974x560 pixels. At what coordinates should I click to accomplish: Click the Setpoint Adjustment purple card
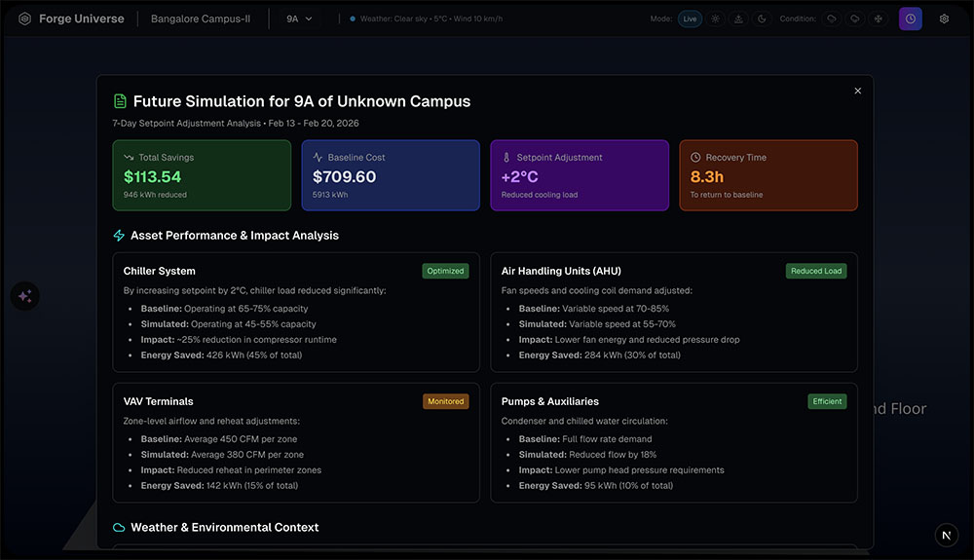click(x=580, y=175)
